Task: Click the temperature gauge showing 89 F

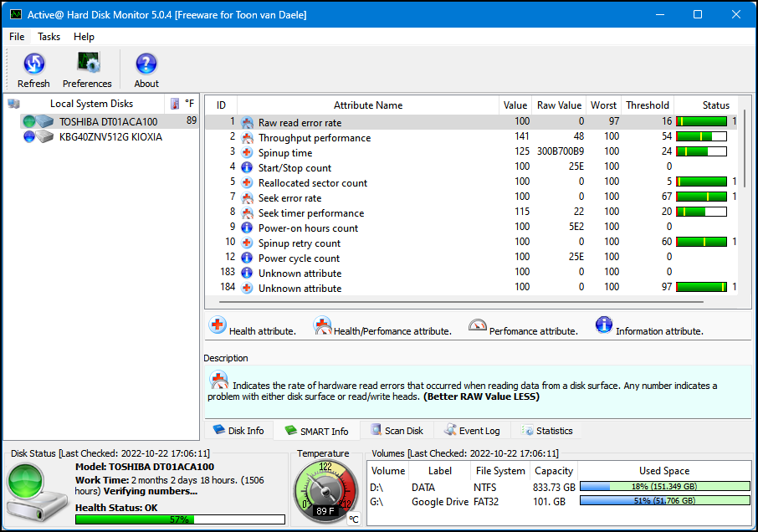Action: click(325, 491)
